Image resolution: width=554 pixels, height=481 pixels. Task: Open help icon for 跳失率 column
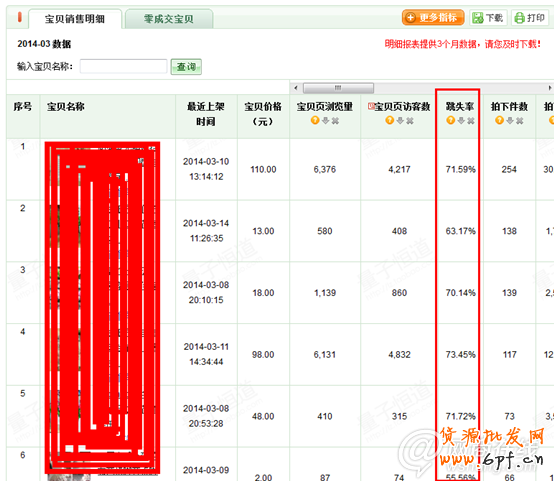click(450, 121)
